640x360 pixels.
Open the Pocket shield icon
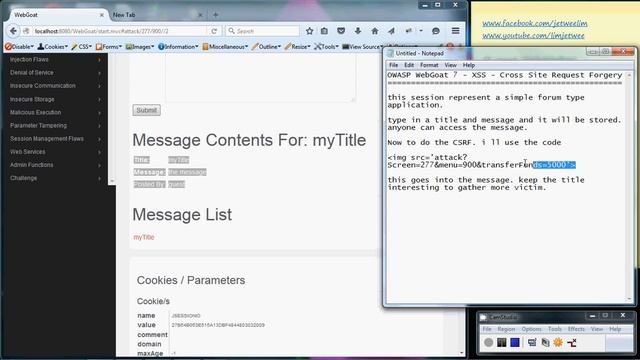(x=341, y=31)
